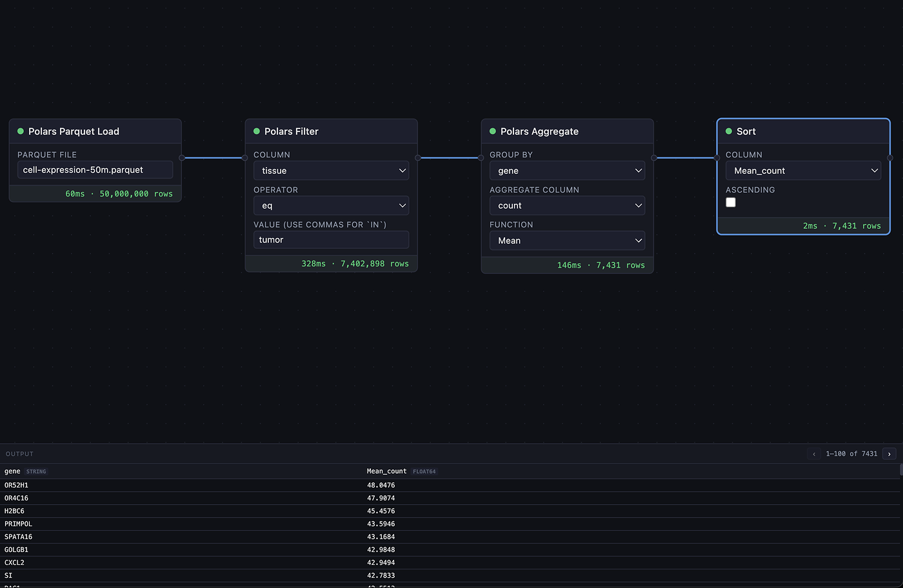
Task: Click the SI gene cell
Action: coord(8,575)
